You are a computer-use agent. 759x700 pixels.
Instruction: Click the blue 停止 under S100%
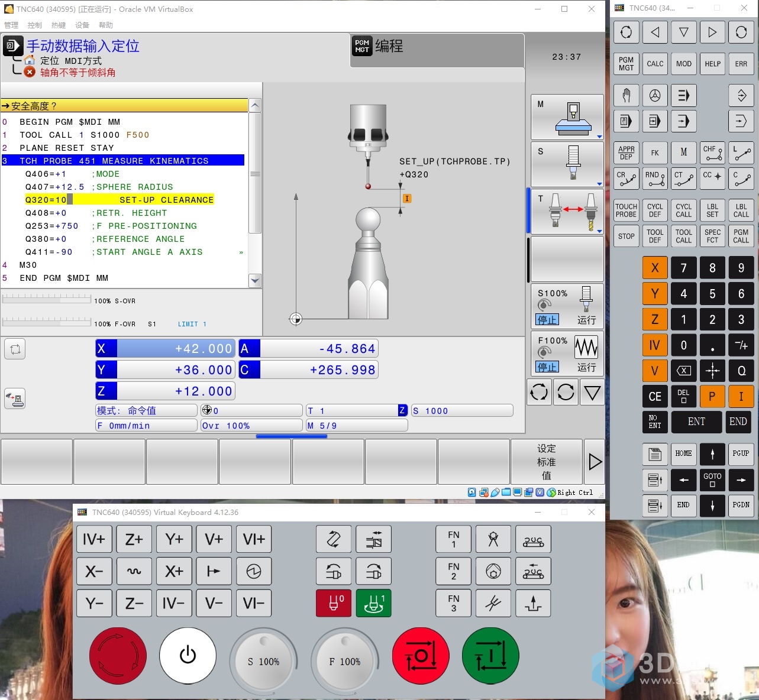[547, 320]
